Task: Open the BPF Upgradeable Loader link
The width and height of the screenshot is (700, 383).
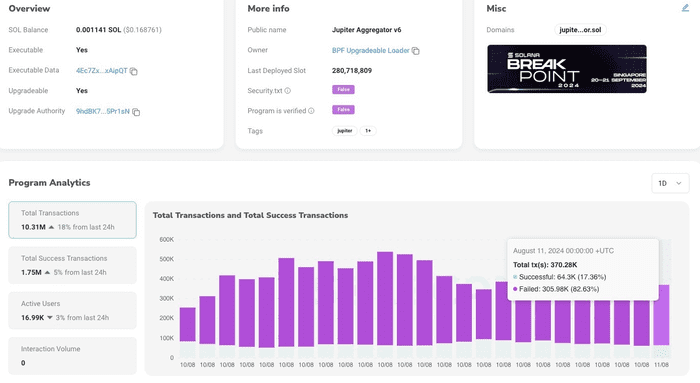Action: 371,50
